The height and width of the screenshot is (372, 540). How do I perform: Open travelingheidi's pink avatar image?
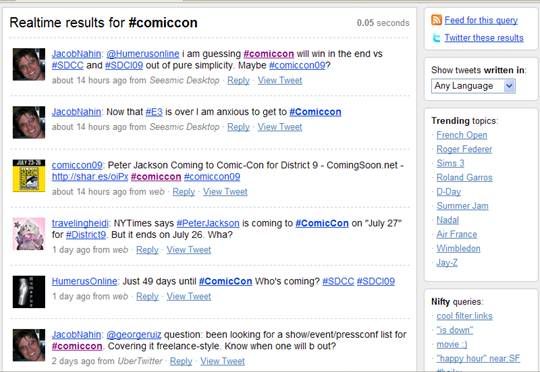(29, 234)
